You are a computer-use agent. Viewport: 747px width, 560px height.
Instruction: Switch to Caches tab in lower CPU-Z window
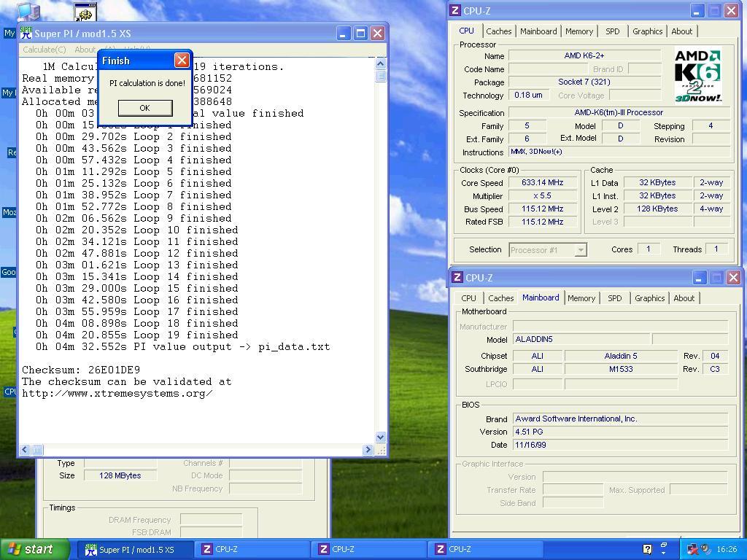[500, 298]
